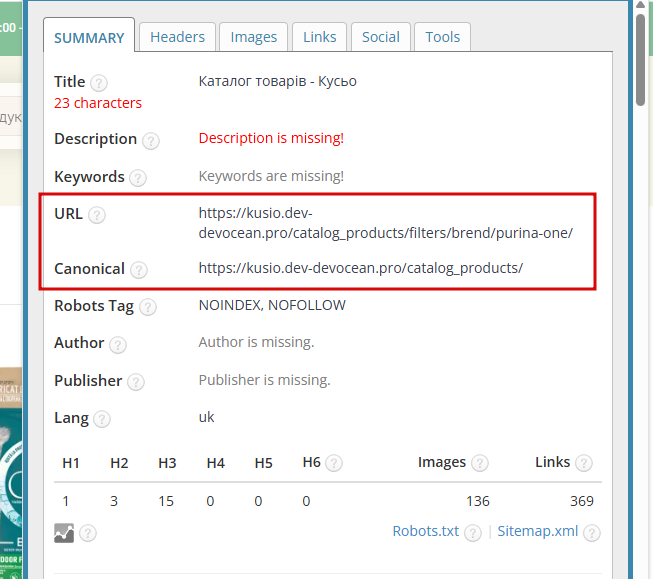Image resolution: width=653 pixels, height=579 pixels.
Task: Go to the Social tab
Action: click(x=381, y=37)
